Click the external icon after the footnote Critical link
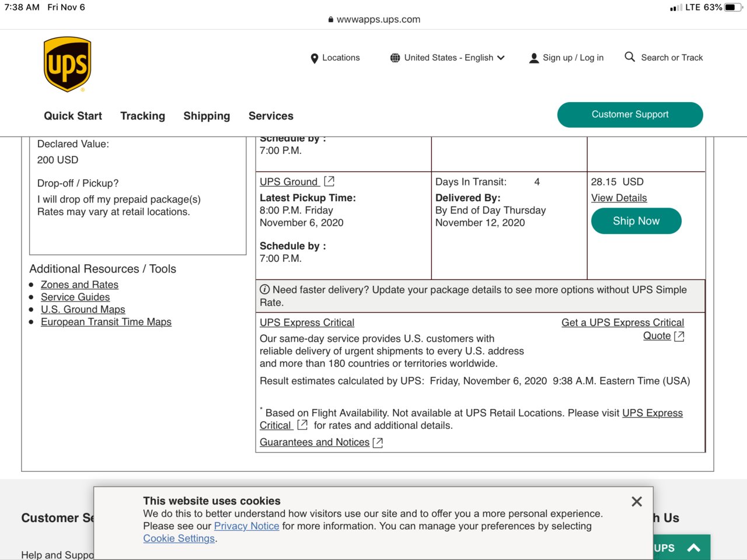The width and height of the screenshot is (747, 560). pyautogui.click(x=302, y=425)
